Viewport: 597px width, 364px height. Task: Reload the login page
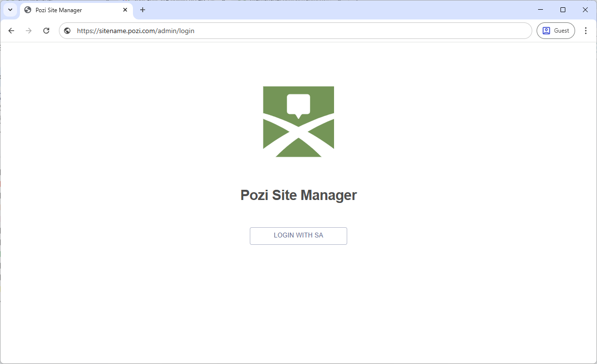[46, 30]
